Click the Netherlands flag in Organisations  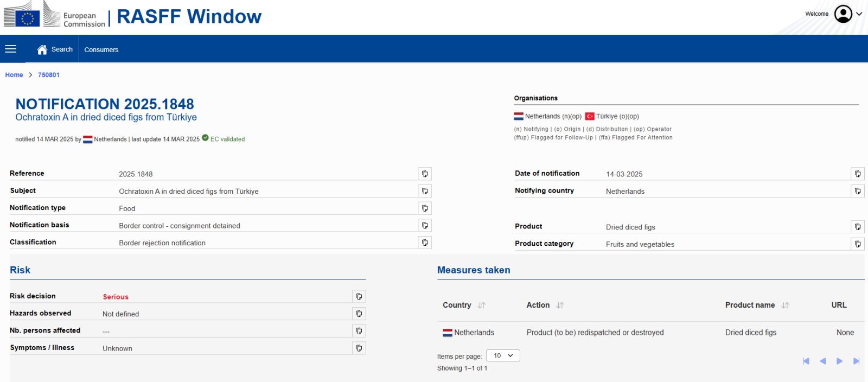point(519,116)
